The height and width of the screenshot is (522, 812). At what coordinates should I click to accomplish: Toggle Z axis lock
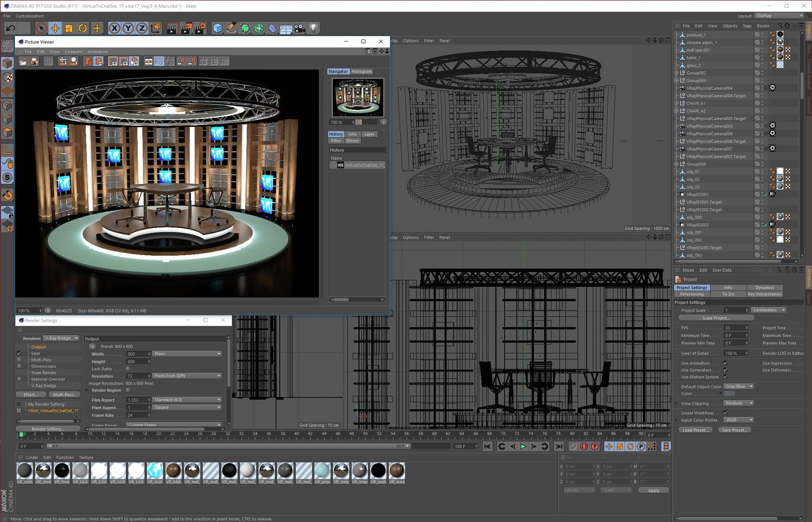point(142,29)
